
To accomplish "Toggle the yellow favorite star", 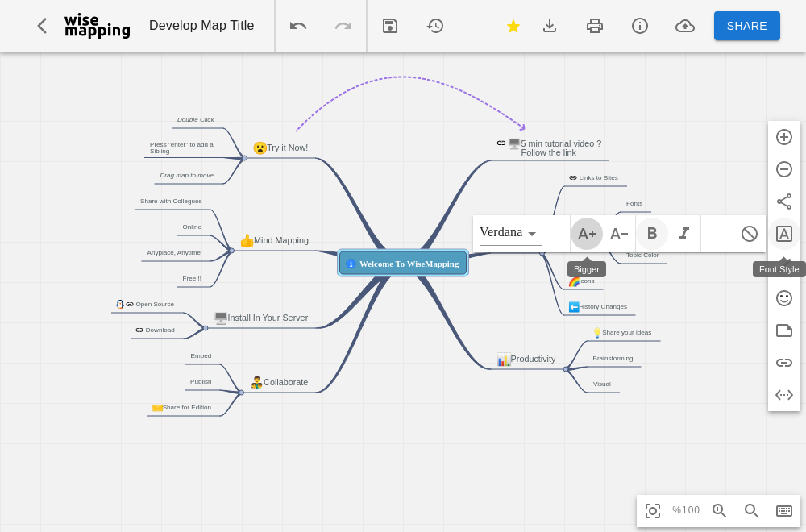I will click(x=513, y=26).
